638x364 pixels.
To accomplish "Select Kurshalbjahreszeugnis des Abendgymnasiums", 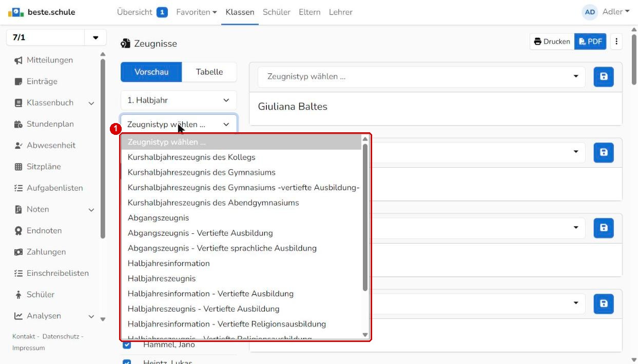I will [214, 203].
